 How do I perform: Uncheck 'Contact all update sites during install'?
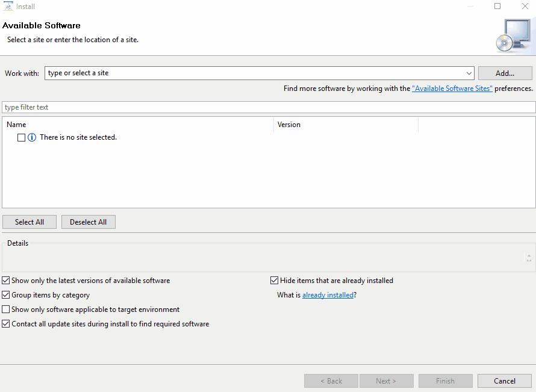[6, 324]
